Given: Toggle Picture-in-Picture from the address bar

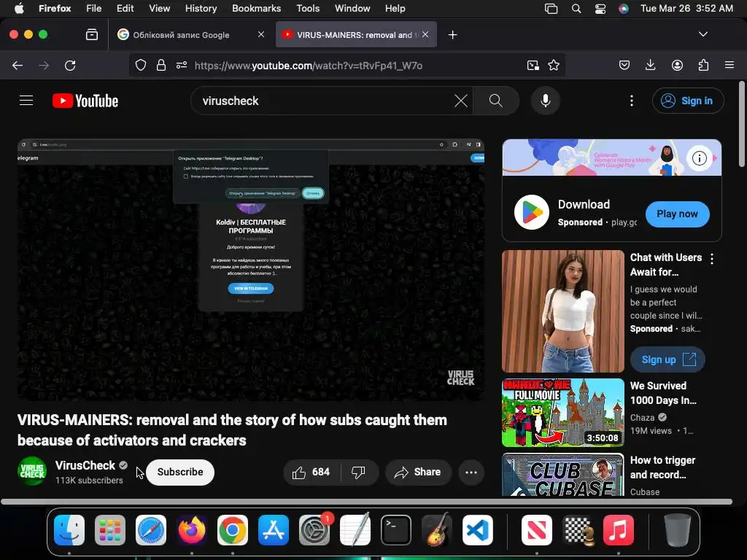Looking at the screenshot, I should coord(533,65).
